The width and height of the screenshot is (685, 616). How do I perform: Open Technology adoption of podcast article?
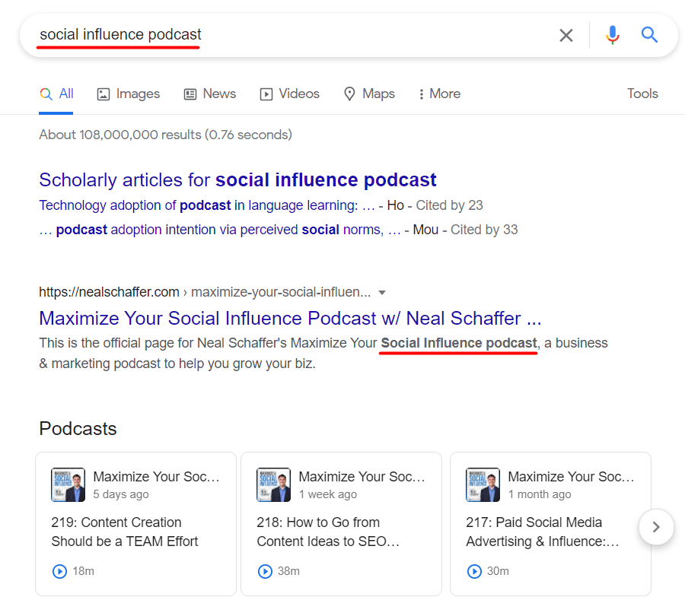point(207,205)
